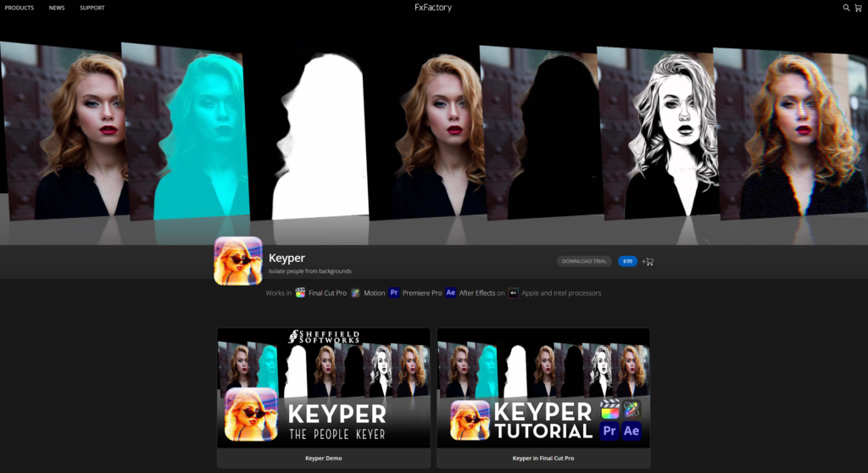
Task: Select the glitch effect hero image
Action: pos(791,133)
